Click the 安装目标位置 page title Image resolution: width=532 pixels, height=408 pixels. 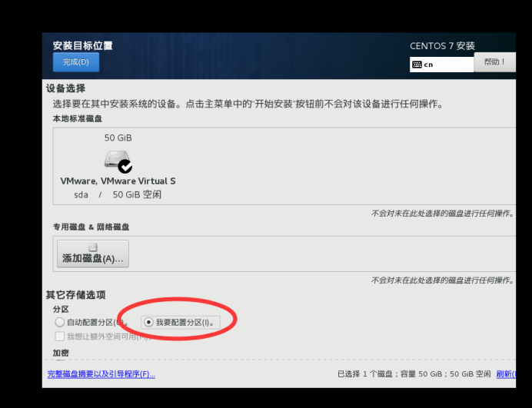pos(82,45)
